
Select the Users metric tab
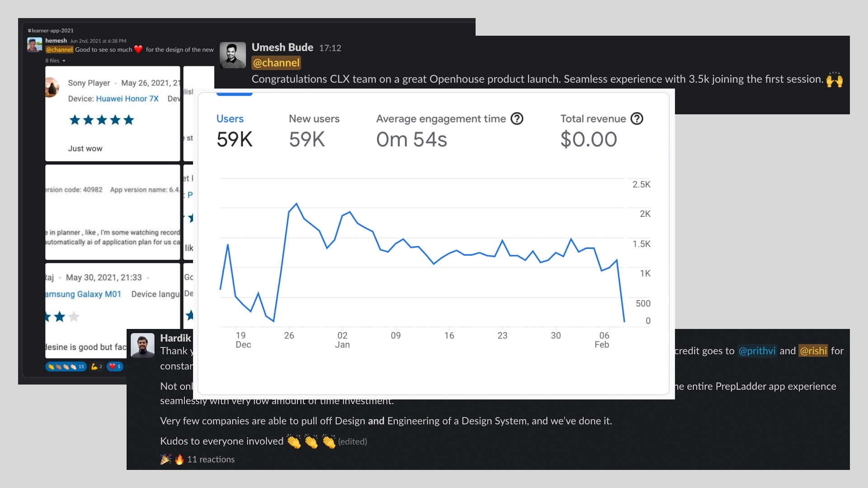click(x=234, y=130)
